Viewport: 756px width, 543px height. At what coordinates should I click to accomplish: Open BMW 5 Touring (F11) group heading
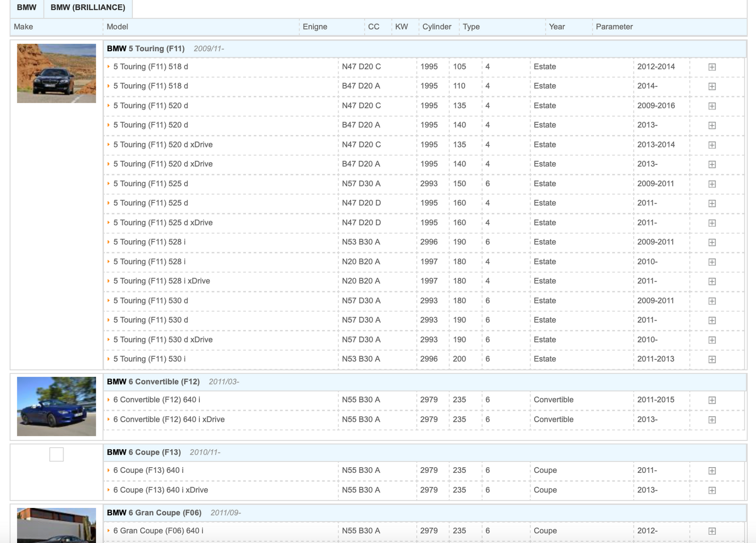click(145, 49)
